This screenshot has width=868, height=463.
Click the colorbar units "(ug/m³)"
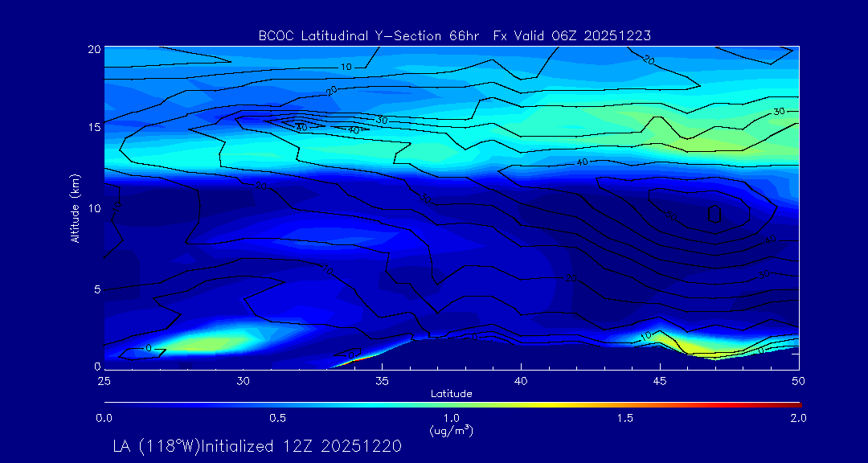[x=452, y=430]
